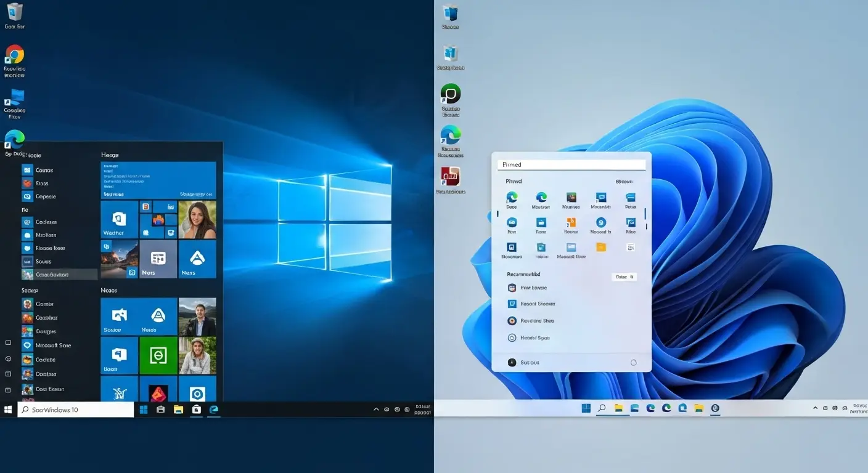Image resolution: width=868 pixels, height=473 pixels.
Task: Open the wide blue tile under "Hoage"
Action: click(158, 180)
